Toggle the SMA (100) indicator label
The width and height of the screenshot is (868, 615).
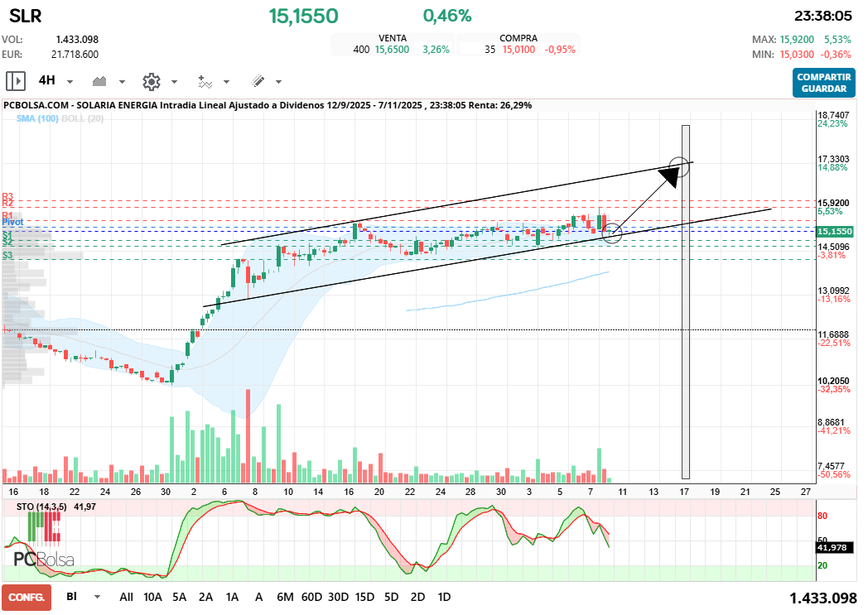[x=36, y=118]
